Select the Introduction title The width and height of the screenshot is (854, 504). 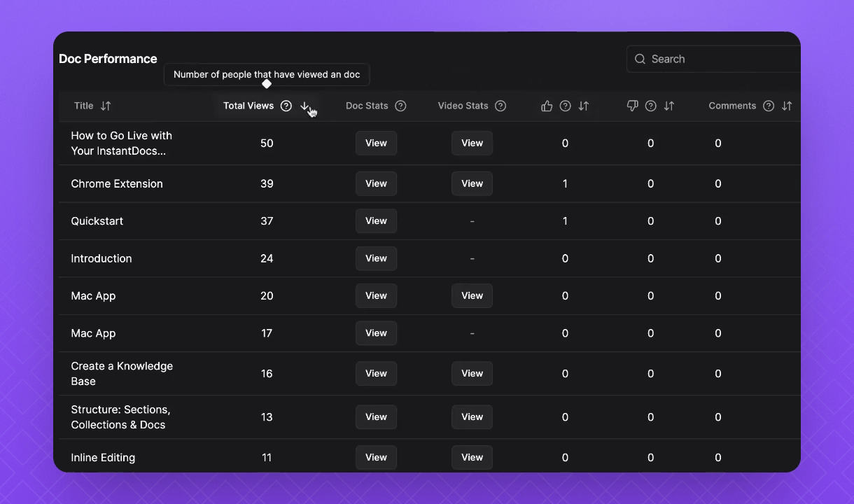pyautogui.click(x=101, y=258)
